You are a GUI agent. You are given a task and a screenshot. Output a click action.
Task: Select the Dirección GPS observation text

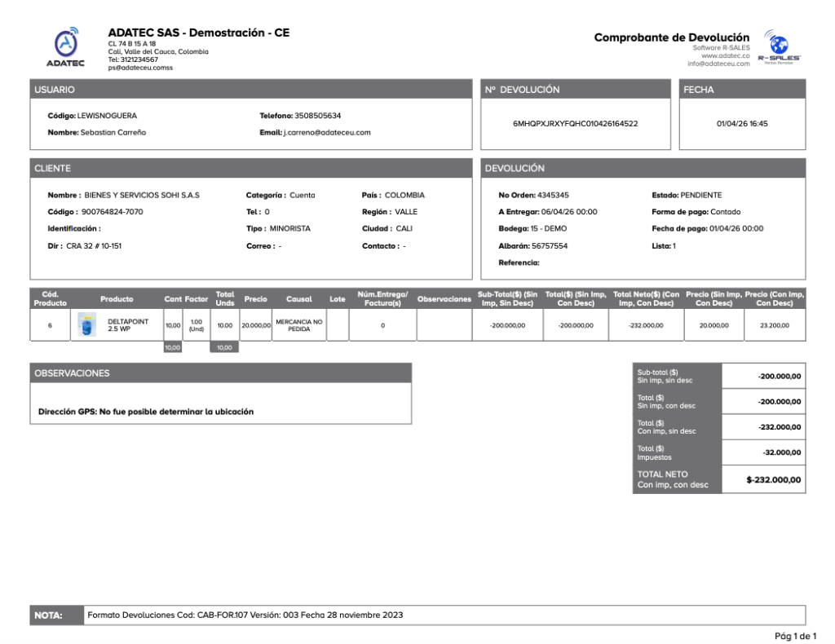point(146,412)
